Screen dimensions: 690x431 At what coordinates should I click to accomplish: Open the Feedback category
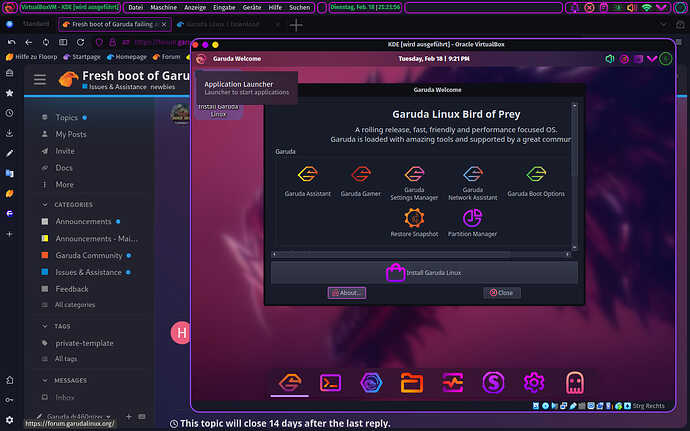71,289
